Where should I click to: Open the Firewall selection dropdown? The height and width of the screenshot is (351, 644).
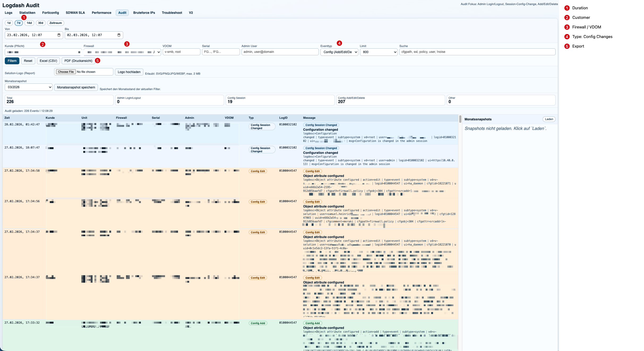pos(122,52)
